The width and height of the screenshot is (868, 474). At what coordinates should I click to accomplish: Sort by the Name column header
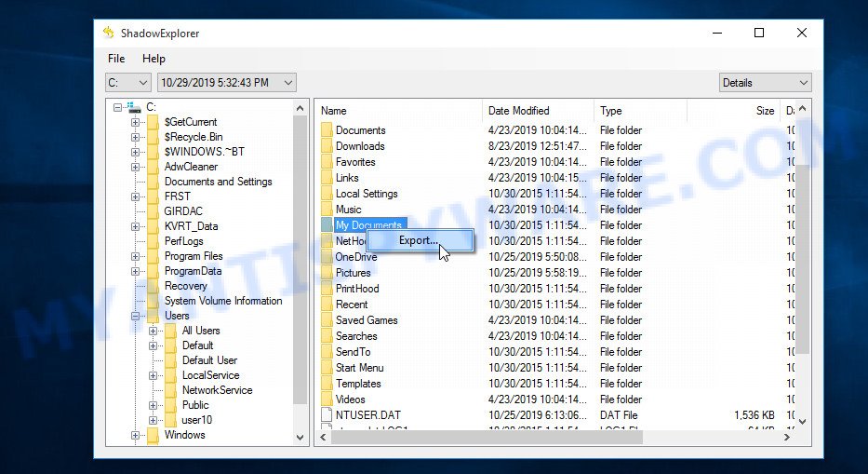(x=399, y=111)
